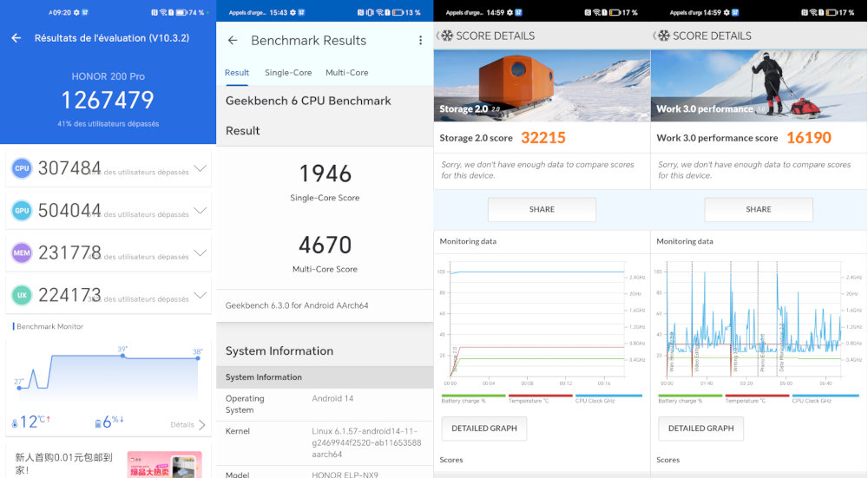The image size is (868, 478).
Task: Open the Chinese shopping ad banner thumbnail
Action: pyautogui.click(x=164, y=465)
